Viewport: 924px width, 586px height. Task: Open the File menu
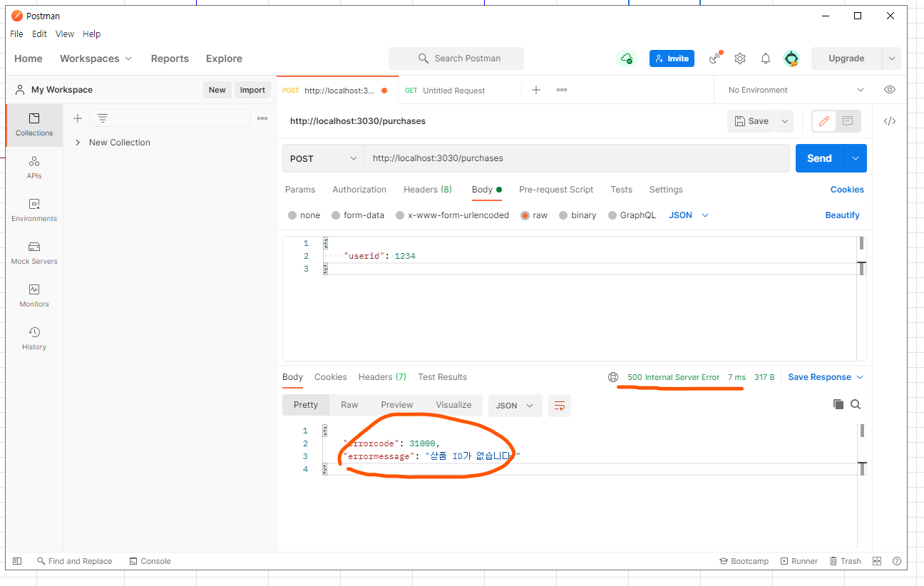tap(16, 34)
